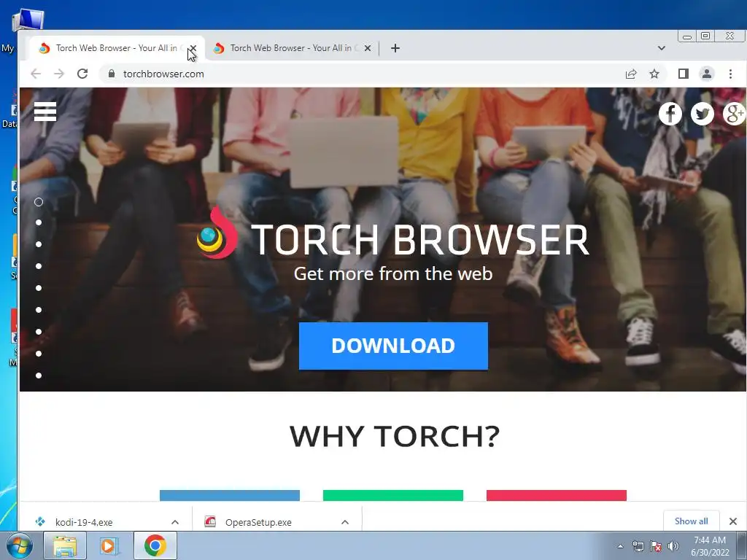747x560 pixels.
Task: Open Torch's Twitter page icon
Action: (x=703, y=114)
